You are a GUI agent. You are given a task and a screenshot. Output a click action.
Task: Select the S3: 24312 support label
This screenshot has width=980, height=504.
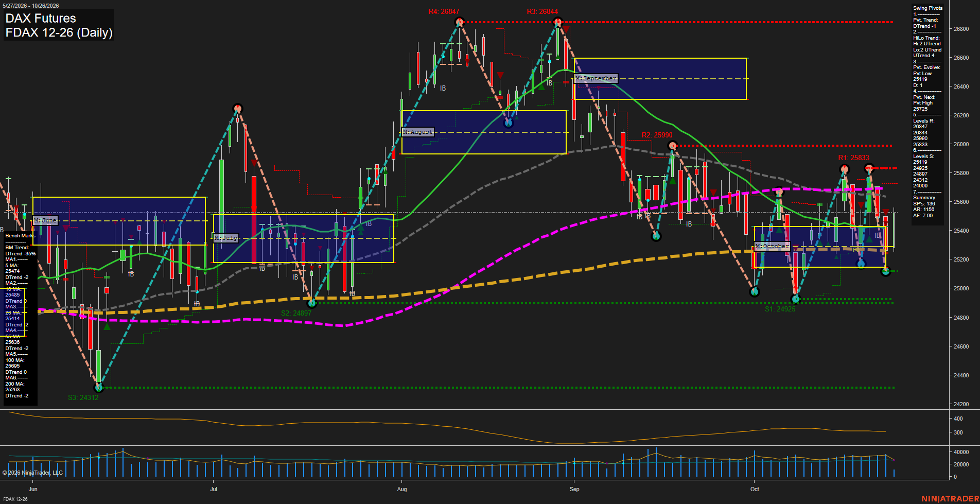(83, 397)
